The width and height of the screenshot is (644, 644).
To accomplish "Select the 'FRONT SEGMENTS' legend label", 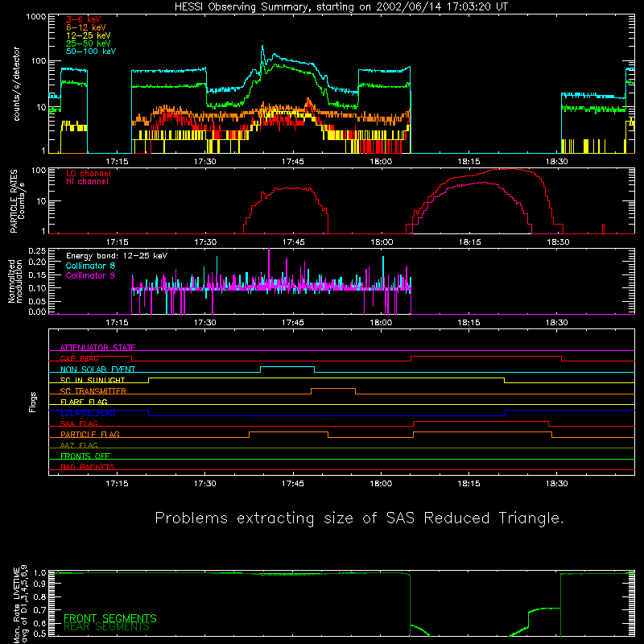I will click(110, 618).
